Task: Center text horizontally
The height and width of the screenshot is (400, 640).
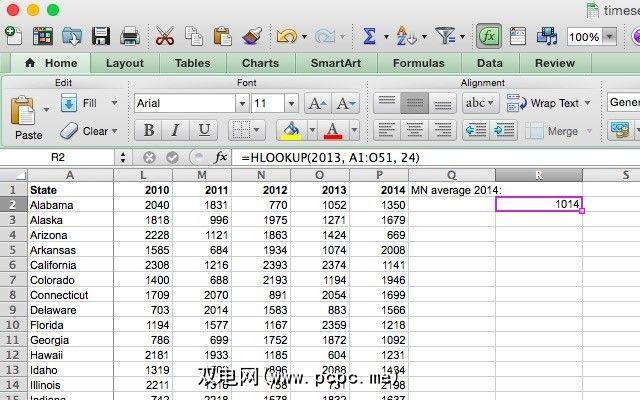Action: 414,131
